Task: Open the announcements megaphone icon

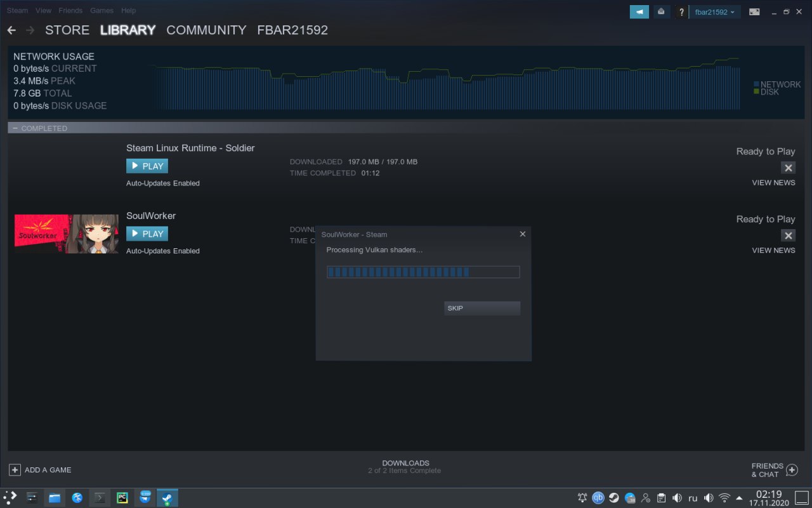Action: point(639,11)
